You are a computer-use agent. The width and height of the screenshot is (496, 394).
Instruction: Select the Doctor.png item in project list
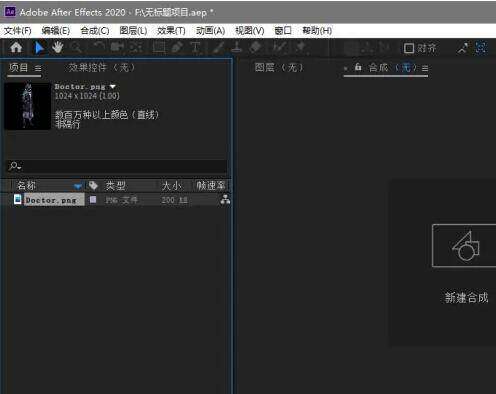pos(51,200)
